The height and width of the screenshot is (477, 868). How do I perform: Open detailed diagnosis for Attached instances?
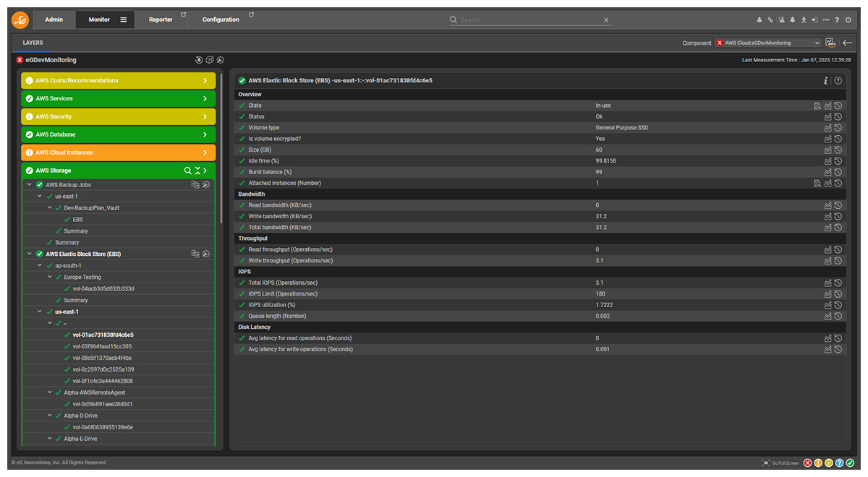(817, 184)
